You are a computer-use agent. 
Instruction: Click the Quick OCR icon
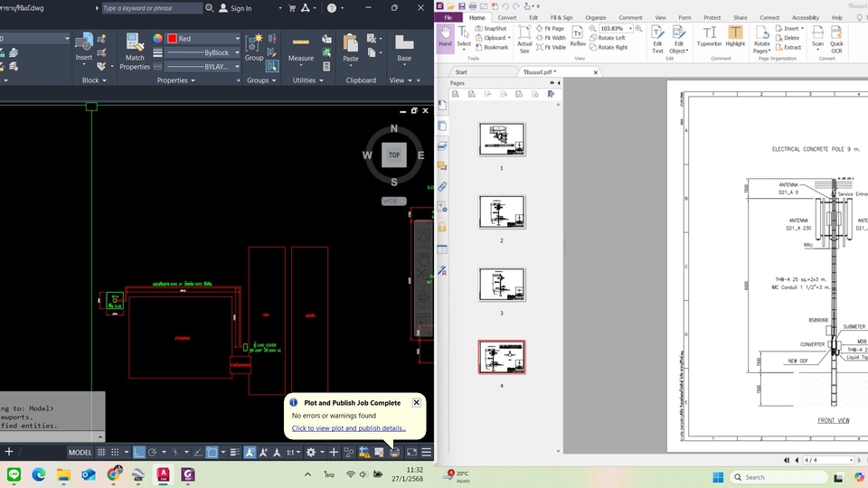pyautogui.click(x=836, y=37)
